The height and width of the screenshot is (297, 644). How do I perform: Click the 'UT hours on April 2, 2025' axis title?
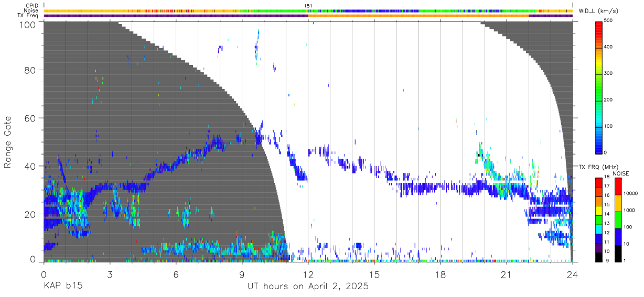click(x=308, y=287)
